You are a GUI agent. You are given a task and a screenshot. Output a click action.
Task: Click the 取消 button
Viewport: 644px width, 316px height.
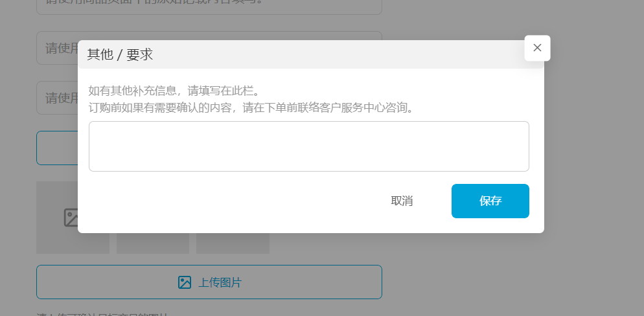click(x=402, y=201)
